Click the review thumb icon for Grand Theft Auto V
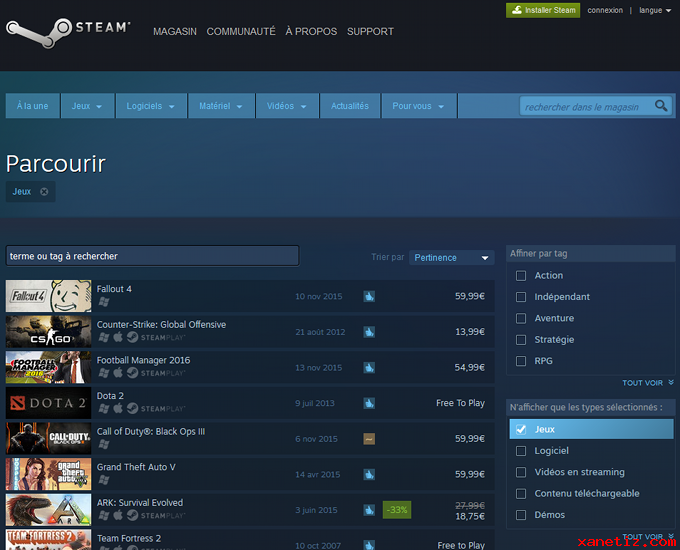The height and width of the screenshot is (550, 680). click(x=369, y=474)
